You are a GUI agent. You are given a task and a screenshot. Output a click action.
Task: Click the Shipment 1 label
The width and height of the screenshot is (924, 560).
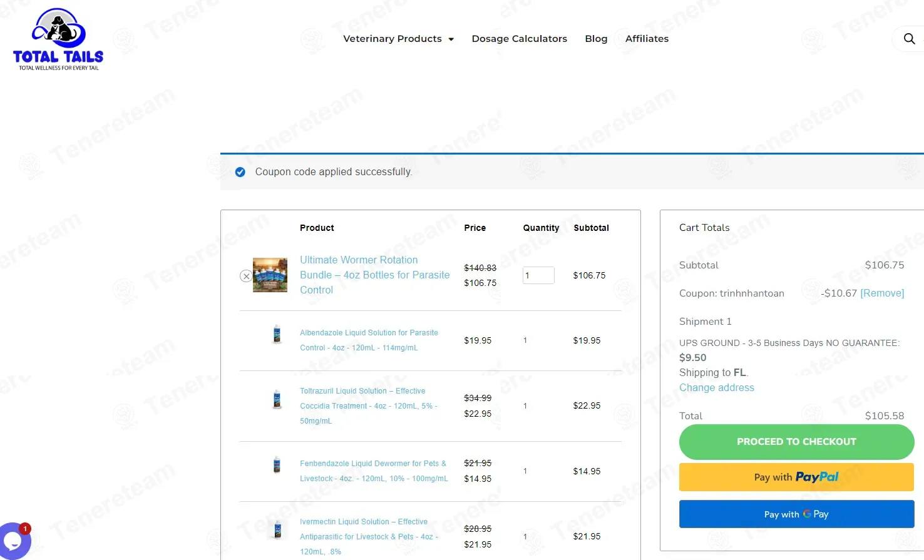tap(705, 321)
